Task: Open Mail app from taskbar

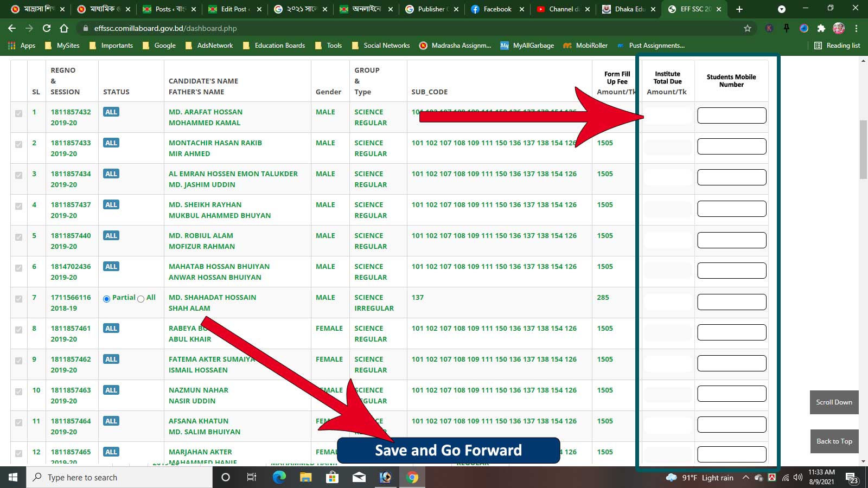Action: [x=359, y=477]
